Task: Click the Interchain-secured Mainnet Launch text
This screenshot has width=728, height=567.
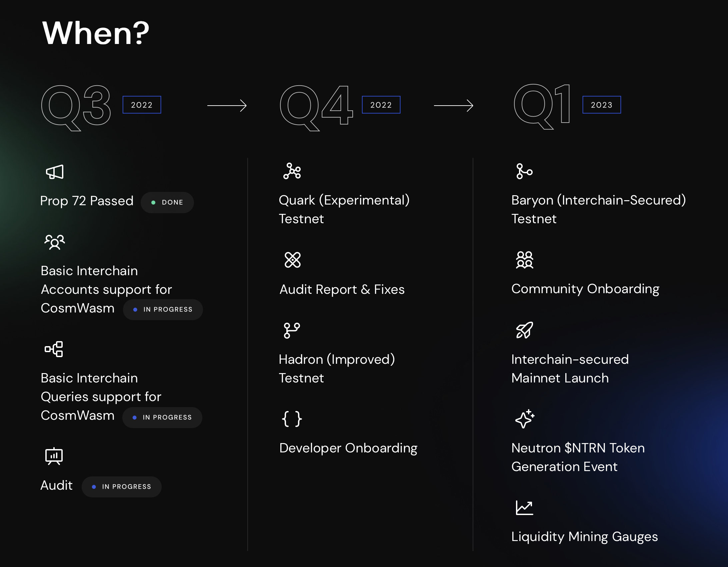Action: 570,369
